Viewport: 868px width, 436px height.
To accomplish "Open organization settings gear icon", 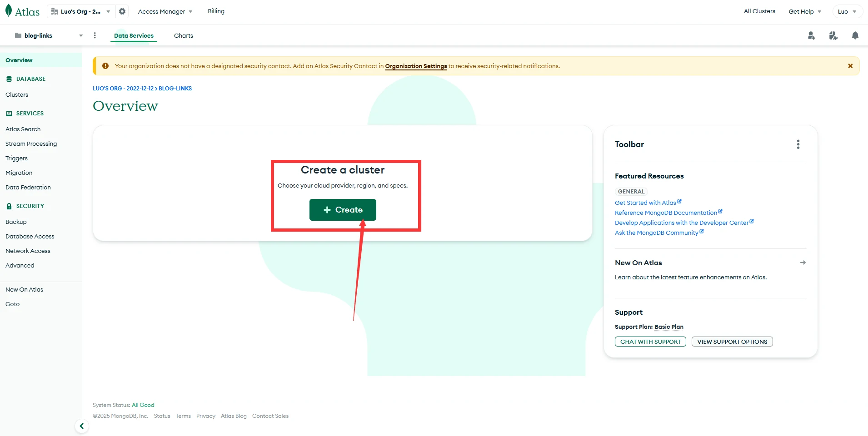I will point(122,11).
